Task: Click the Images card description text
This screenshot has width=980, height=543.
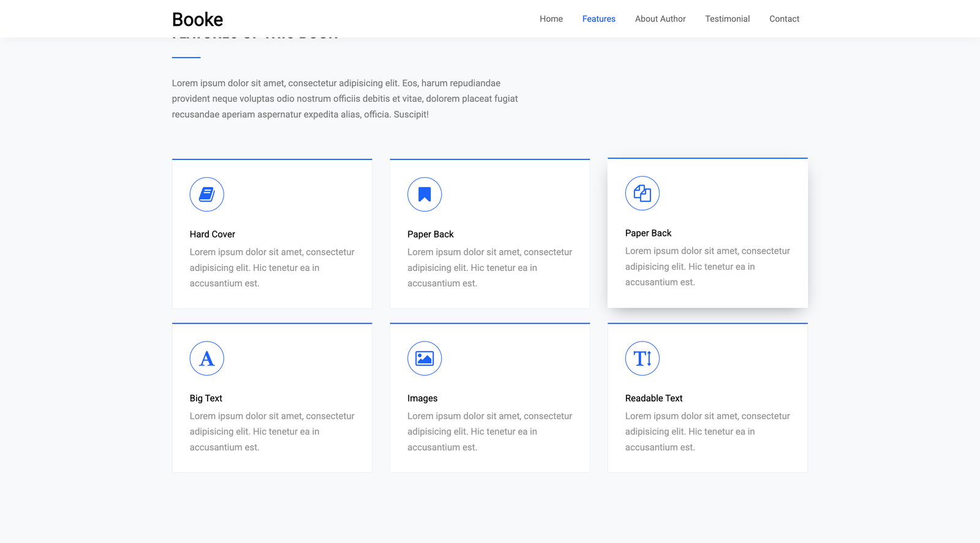Action: [490, 431]
